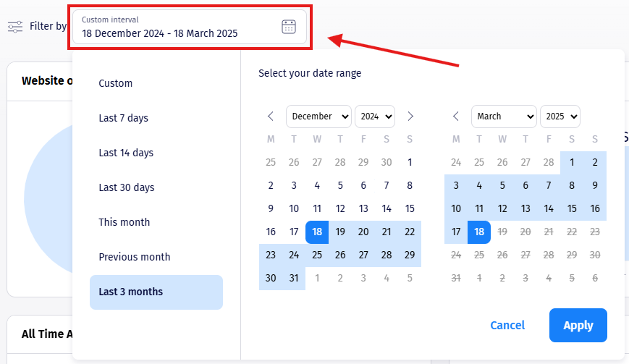This screenshot has height=364, width=629.
Task: Cancel the date range selection
Action: 507,325
